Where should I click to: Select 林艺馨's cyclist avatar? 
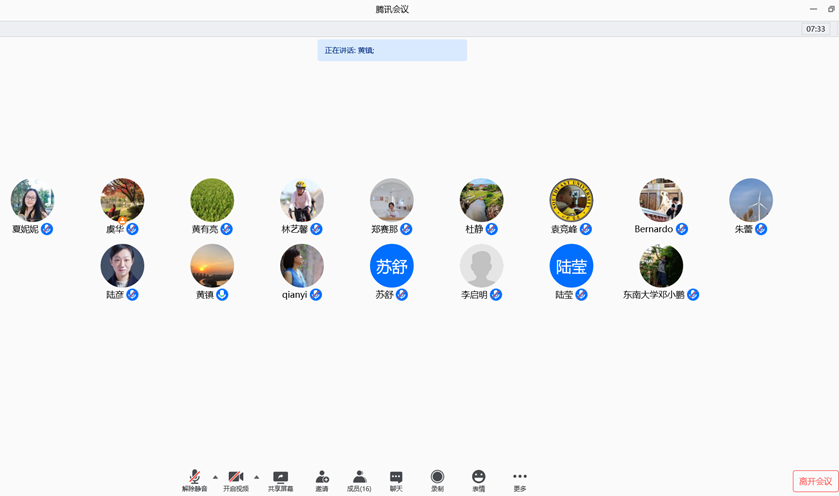[x=302, y=200]
